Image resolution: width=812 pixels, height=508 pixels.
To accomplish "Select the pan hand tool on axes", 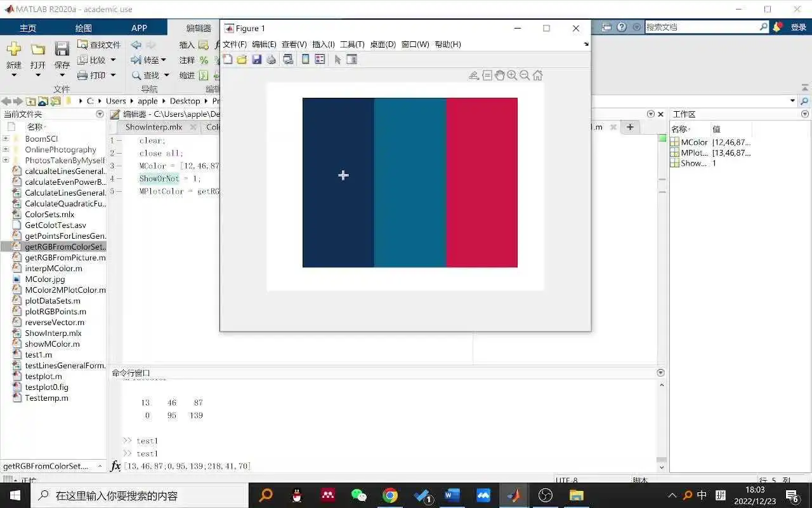I will click(x=499, y=76).
